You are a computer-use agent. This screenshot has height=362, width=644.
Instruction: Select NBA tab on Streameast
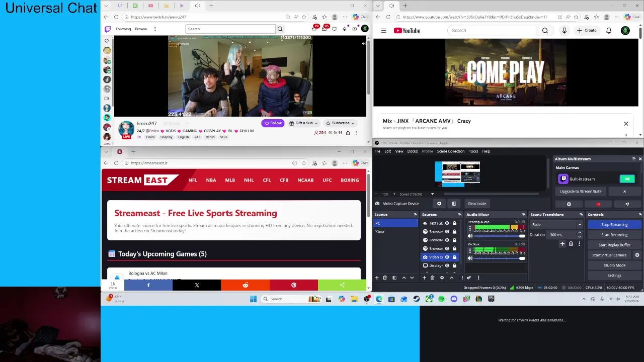(x=211, y=180)
